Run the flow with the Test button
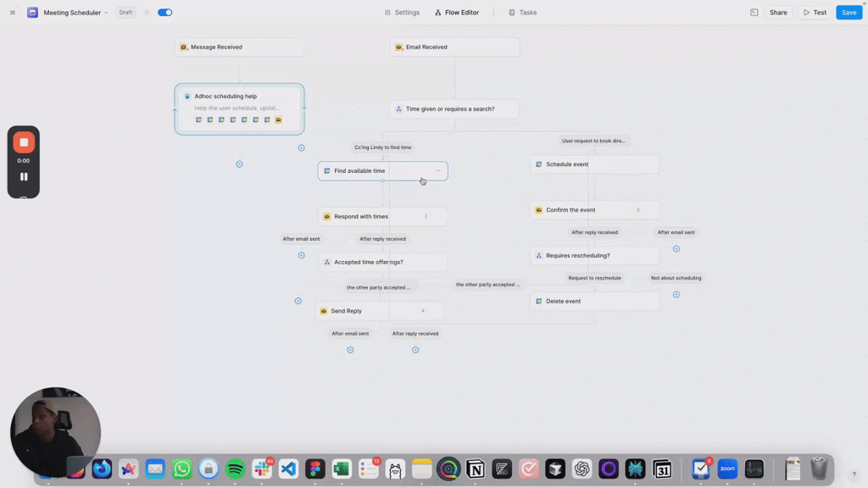Viewport: 868px width, 488px height. click(x=815, y=13)
